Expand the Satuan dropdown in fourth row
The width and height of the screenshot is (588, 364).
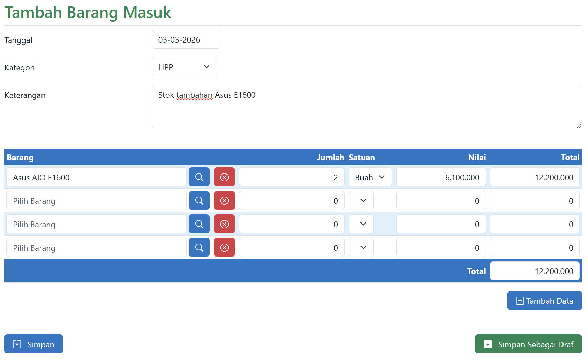click(x=361, y=247)
